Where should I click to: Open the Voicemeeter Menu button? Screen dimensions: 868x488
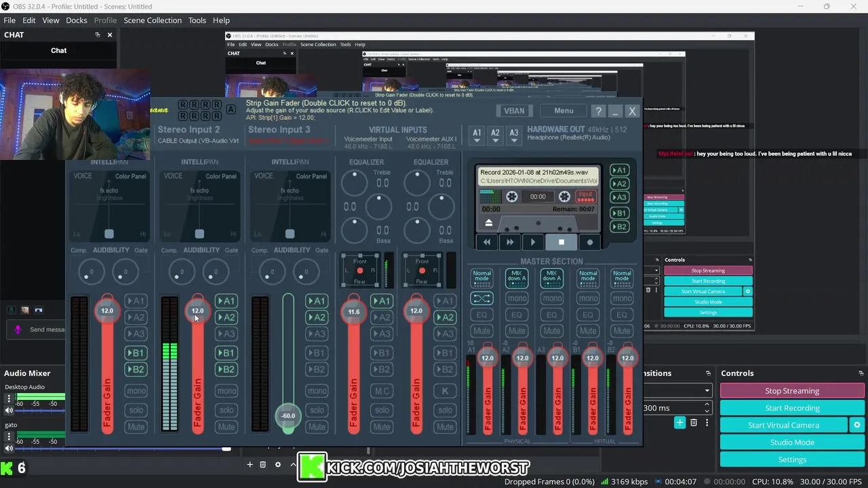click(x=564, y=111)
